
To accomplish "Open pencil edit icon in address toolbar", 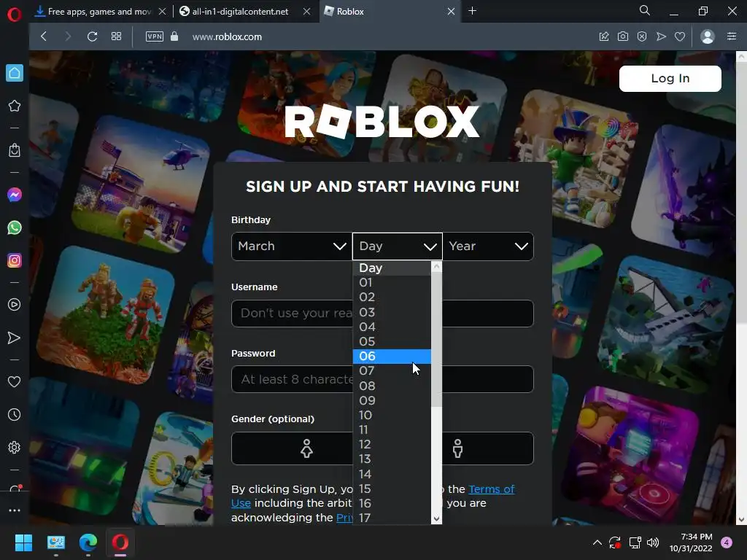I will [x=604, y=36].
